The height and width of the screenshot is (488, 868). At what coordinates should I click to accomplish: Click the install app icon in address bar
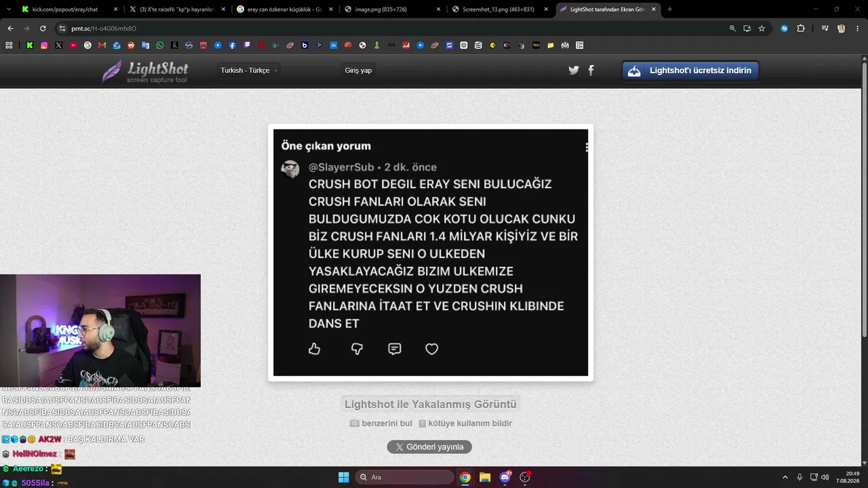(x=747, y=28)
